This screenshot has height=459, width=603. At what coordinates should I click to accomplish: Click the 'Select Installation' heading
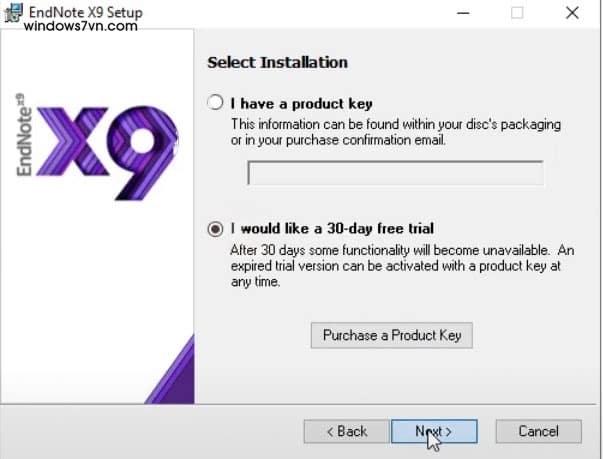click(277, 62)
